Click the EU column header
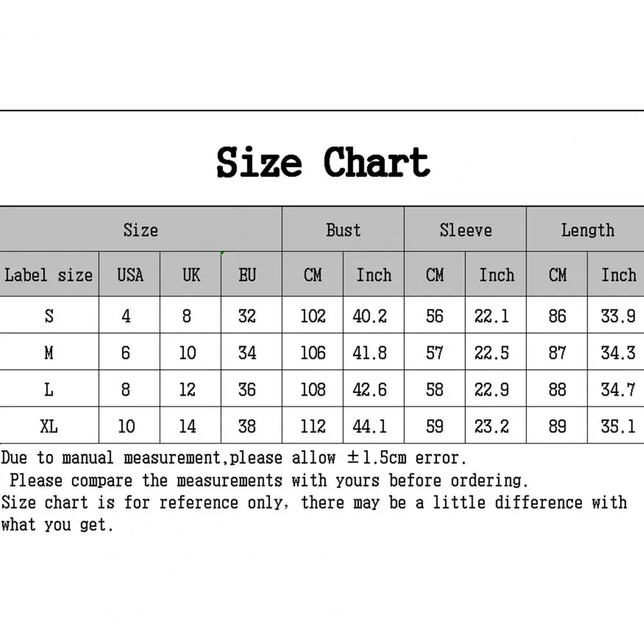The width and height of the screenshot is (644, 644). tap(252, 274)
